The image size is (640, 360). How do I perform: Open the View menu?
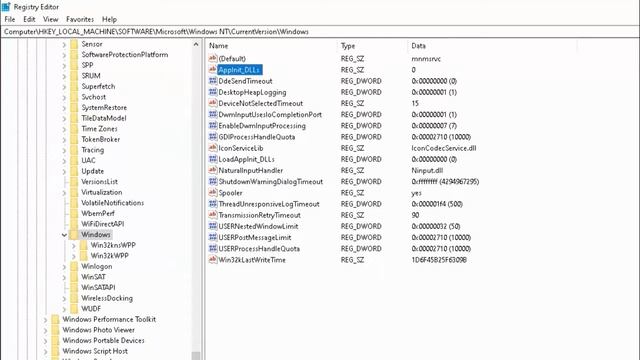pos(51,19)
